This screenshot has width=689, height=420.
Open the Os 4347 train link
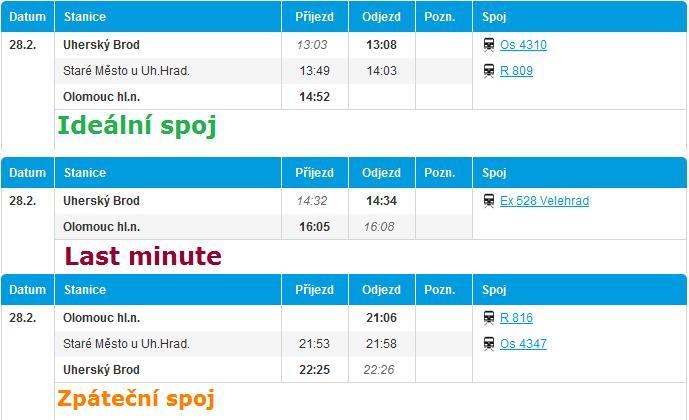[523, 344]
